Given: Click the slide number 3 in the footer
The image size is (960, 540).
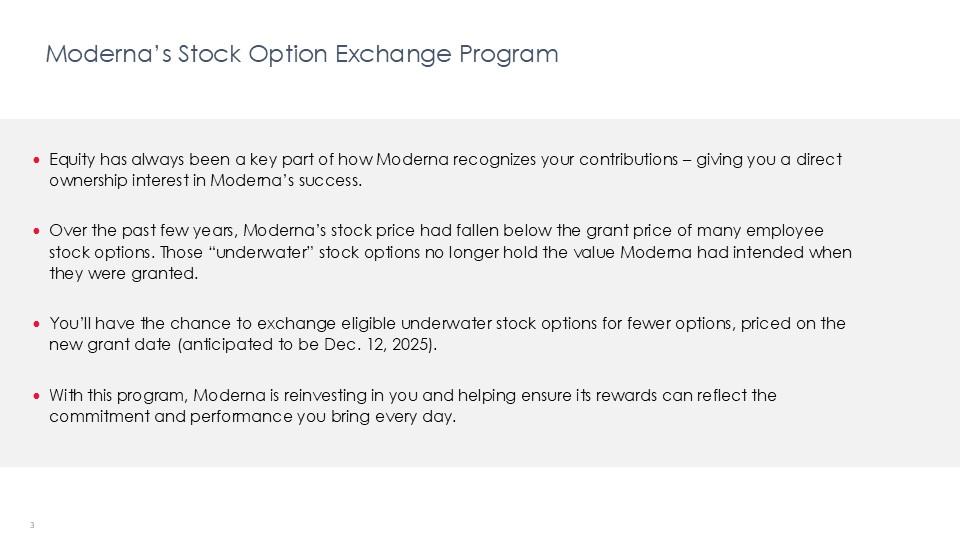Looking at the screenshot, I should coord(32,525).
